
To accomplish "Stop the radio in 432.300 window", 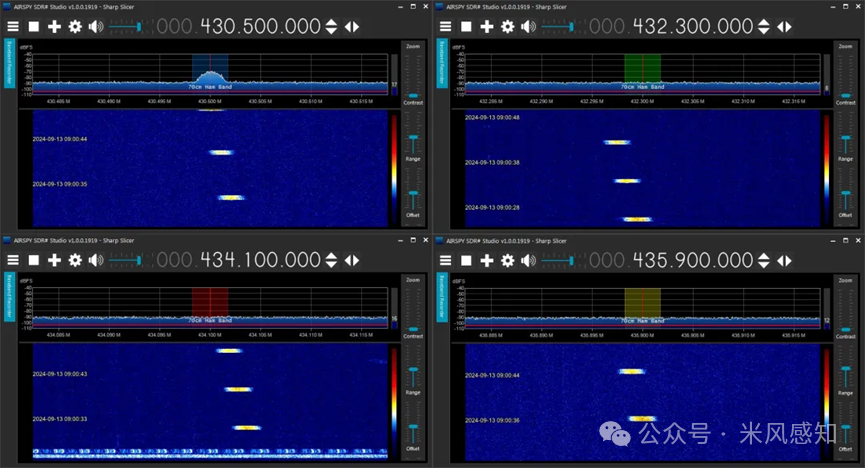I will tap(466, 26).
